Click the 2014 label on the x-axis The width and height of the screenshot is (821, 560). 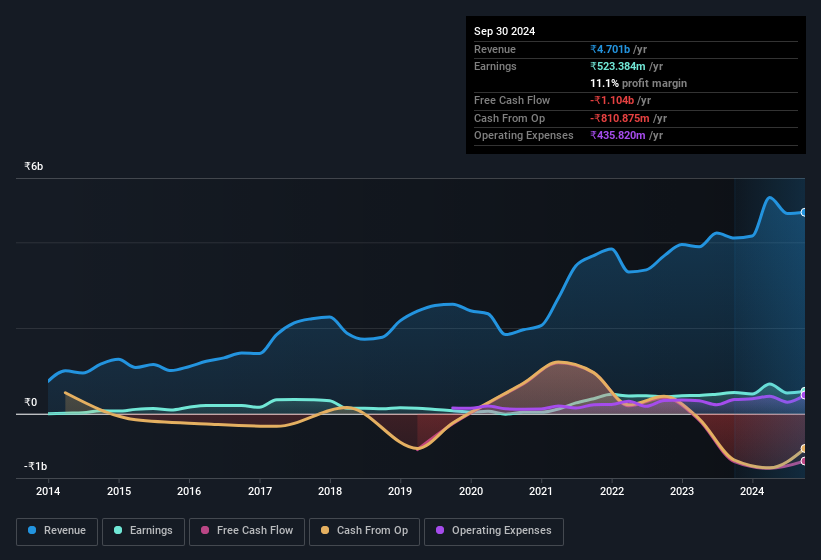click(x=48, y=491)
